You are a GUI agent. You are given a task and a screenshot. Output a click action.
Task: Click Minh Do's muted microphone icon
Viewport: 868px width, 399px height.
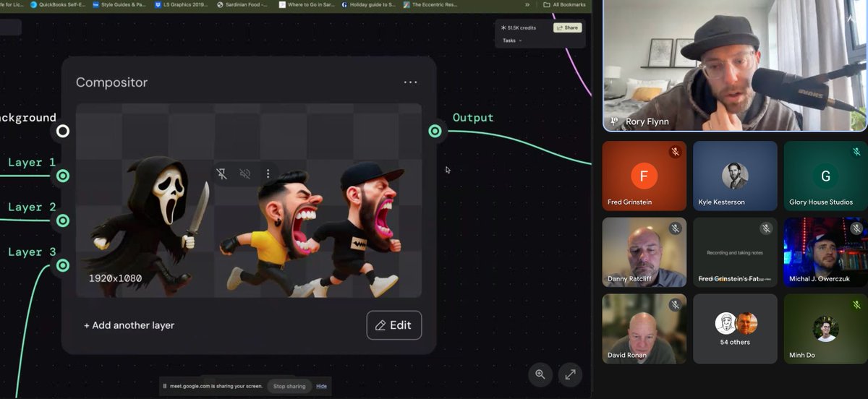856,304
